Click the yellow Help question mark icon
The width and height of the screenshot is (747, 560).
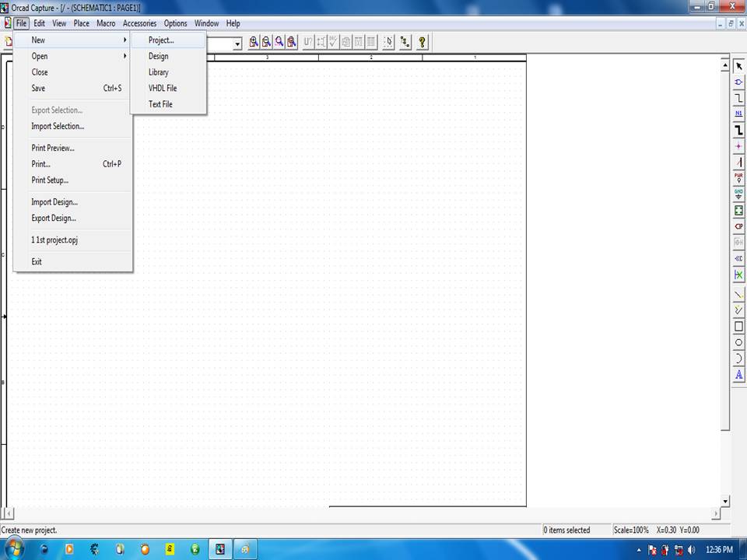coord(422,42)
